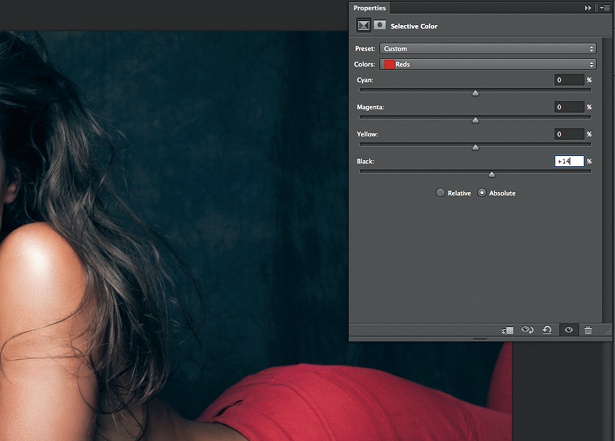Click the Yellow percentage input field
The width and height of the screenshot is (615, 441).
pyautogui.click(x=569, y=134)
